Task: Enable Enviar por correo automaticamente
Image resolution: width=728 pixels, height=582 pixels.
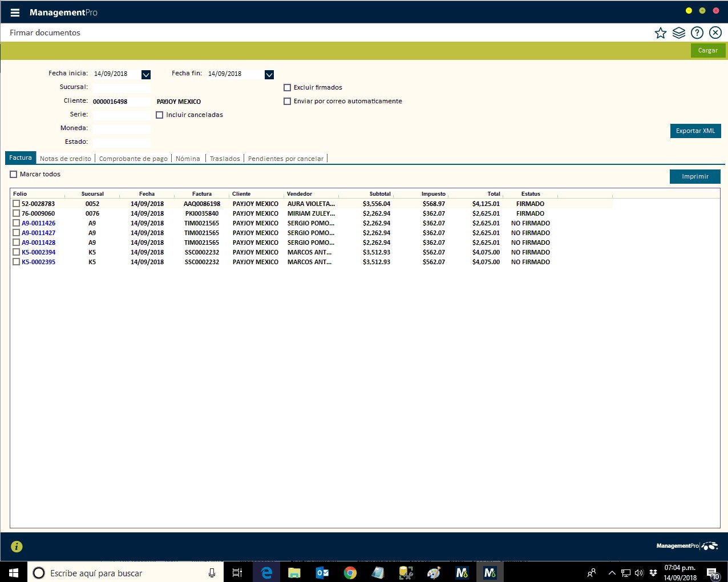Action: click(287, 101)
